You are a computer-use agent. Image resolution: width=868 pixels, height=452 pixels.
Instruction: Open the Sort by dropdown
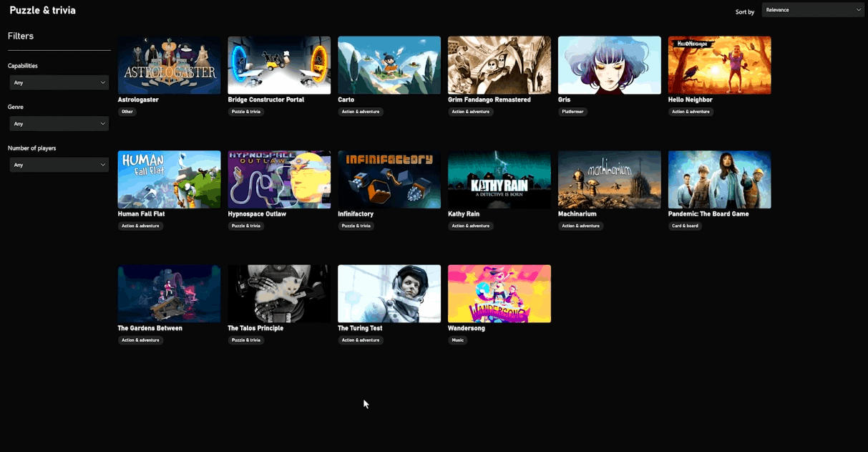[x=813, y=9]
